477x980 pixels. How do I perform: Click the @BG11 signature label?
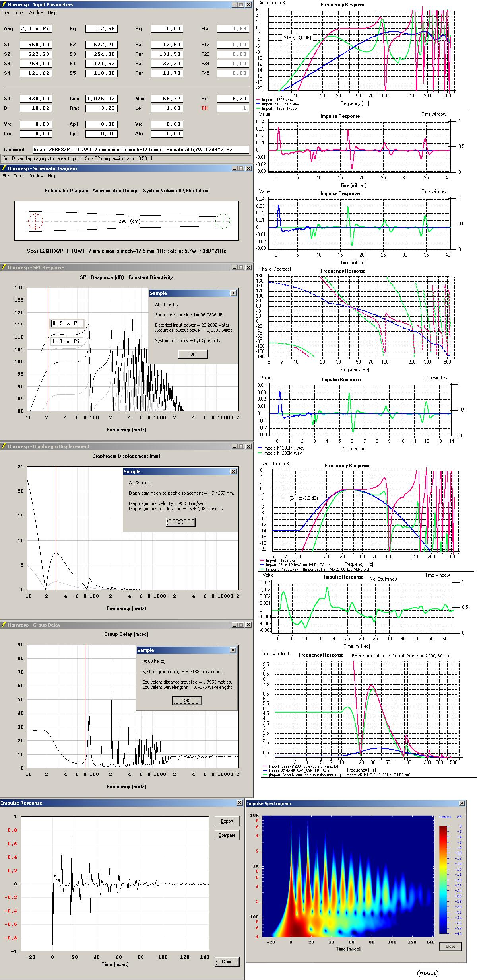(428, 974)
